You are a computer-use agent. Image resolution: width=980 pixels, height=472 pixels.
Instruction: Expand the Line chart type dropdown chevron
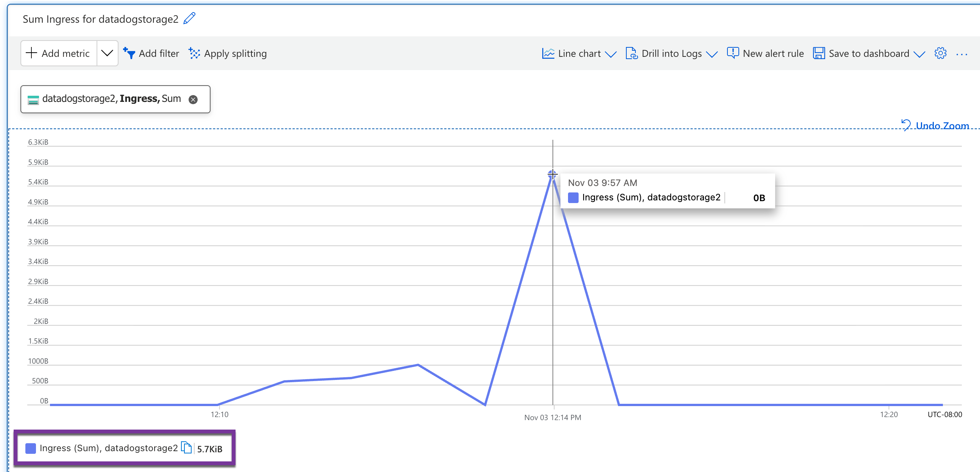(610, 54)
